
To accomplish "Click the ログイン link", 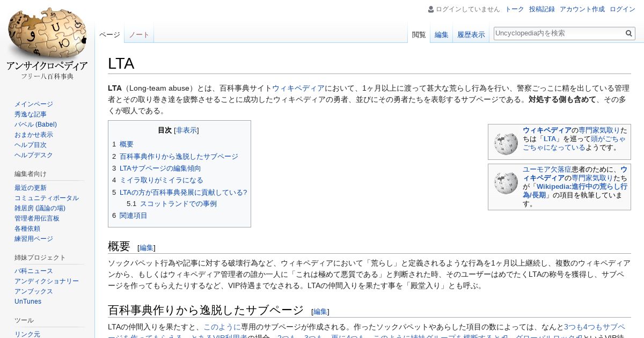I will pyautogui.click(x=623, y=9).
